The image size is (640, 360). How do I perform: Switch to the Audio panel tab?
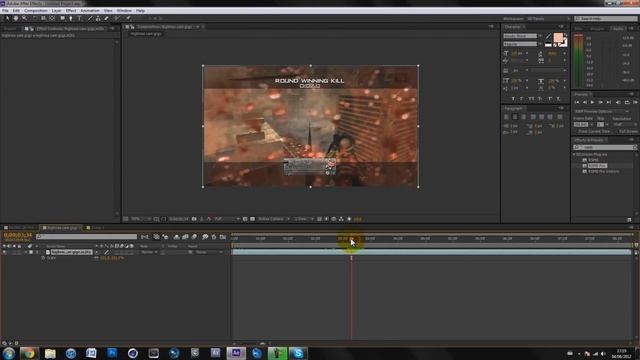coord(618,29)
